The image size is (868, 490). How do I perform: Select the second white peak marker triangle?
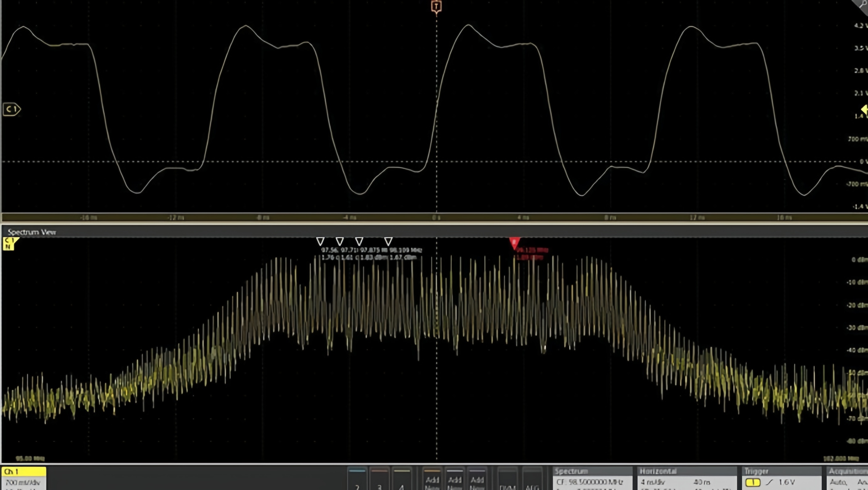340,241
